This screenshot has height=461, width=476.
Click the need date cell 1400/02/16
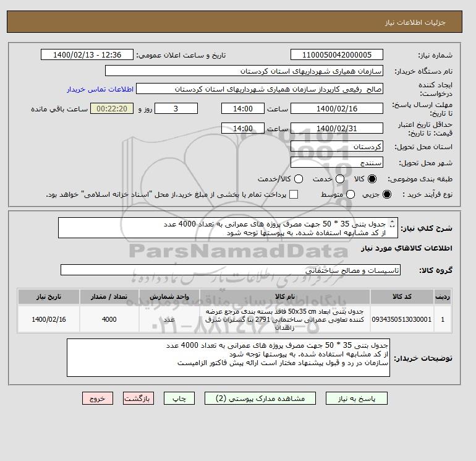49,319
